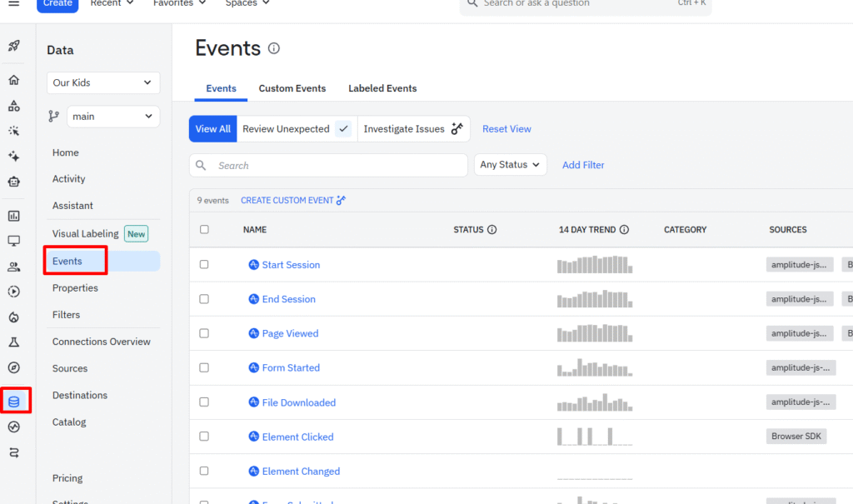Image resolution: width=853 pixels, height=504 pixels.
Task: Click the Data database icon in sidebar
Action: pos(14,402)
